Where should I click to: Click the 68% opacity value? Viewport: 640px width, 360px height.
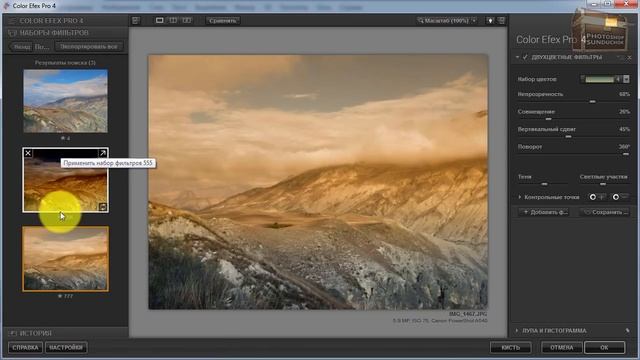624,94
